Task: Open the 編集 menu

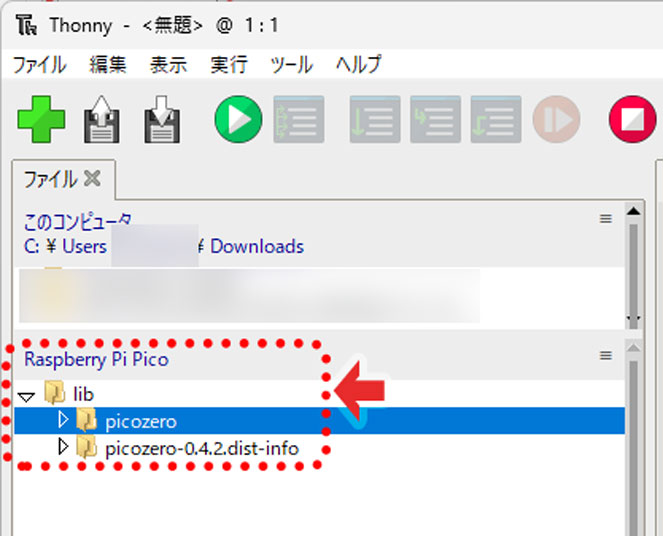Action: pyautogui.click(x=108, y=65)
